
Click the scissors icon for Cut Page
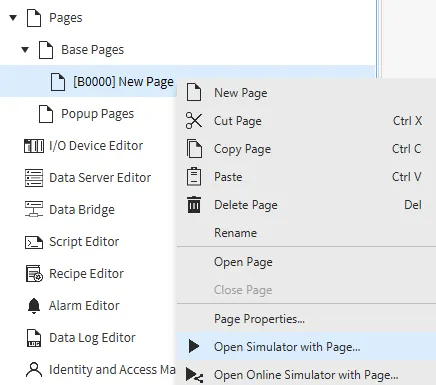(194, 121)
